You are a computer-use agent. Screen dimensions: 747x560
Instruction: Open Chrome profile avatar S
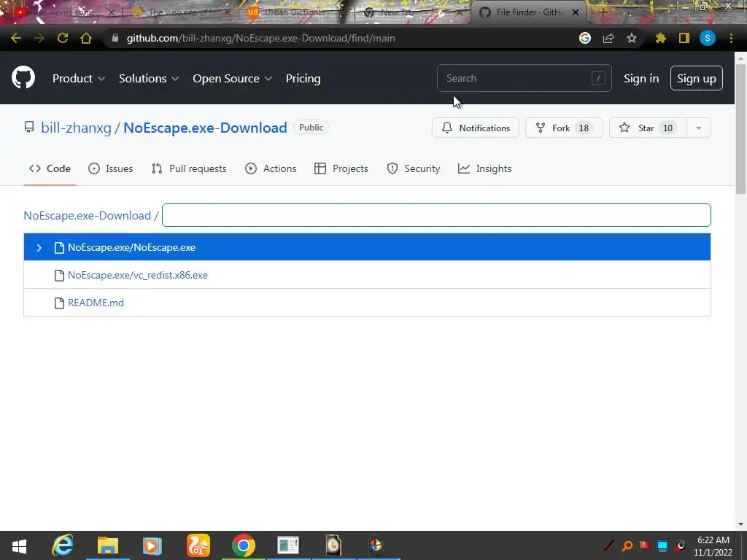pyautogui.click(x=708, y=38)
